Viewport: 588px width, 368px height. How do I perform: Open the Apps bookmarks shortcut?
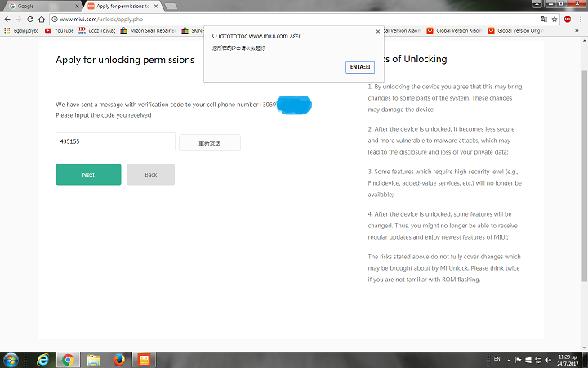[x=21, y=31]
